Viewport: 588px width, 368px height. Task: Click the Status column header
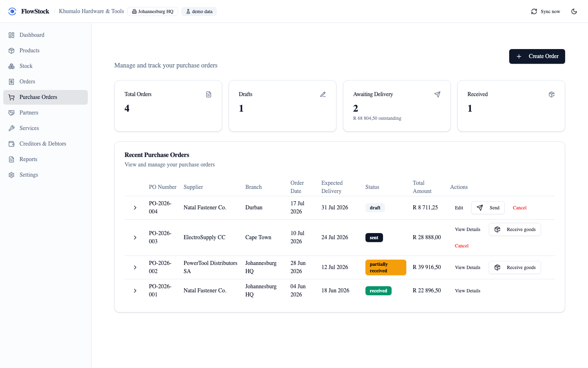coord(372,187)
